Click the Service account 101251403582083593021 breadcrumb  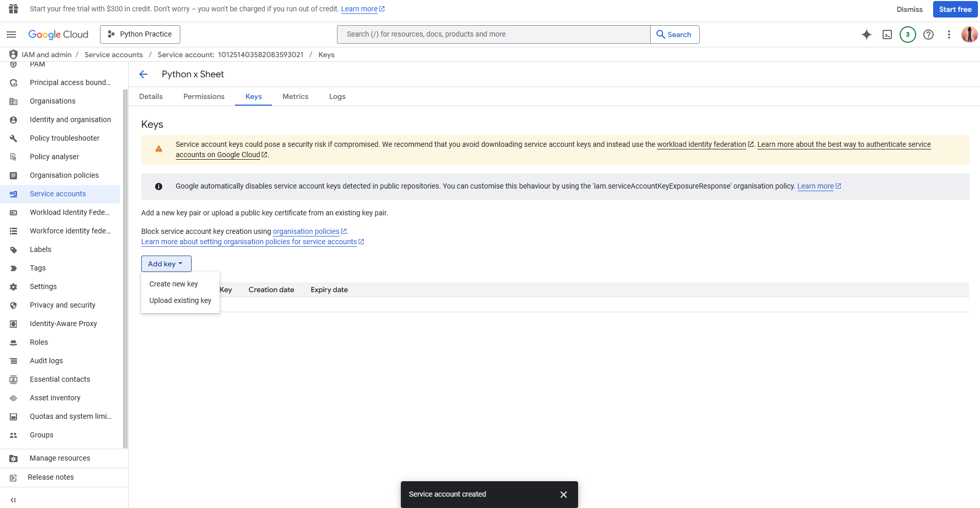pos(230,55)
